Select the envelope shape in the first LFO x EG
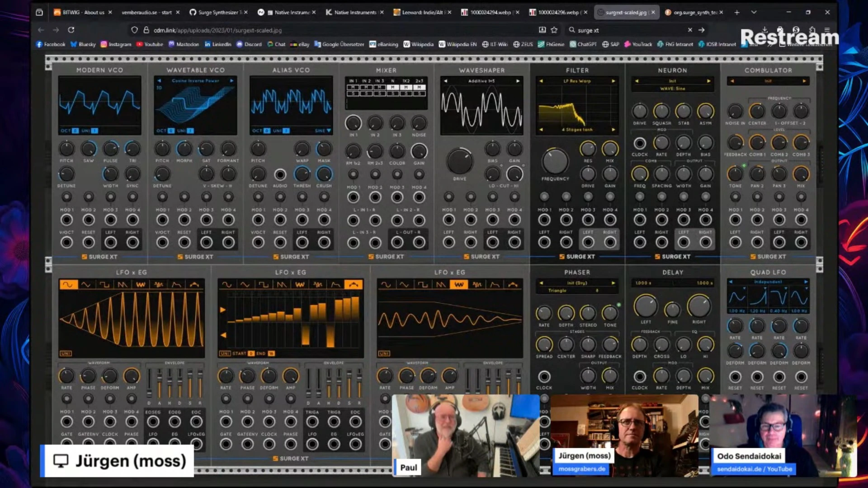This screenshot has height=488, width=868. pos(177,285)
